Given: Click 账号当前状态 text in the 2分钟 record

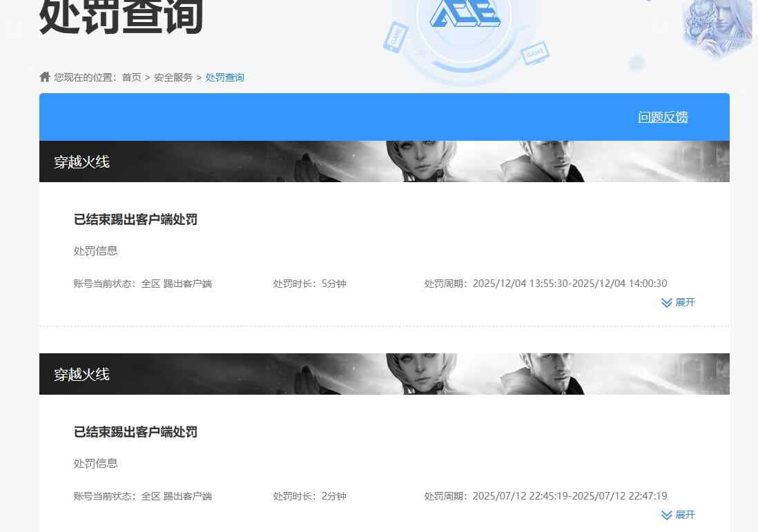Looking at the screenshot, I should coord(143,496).
